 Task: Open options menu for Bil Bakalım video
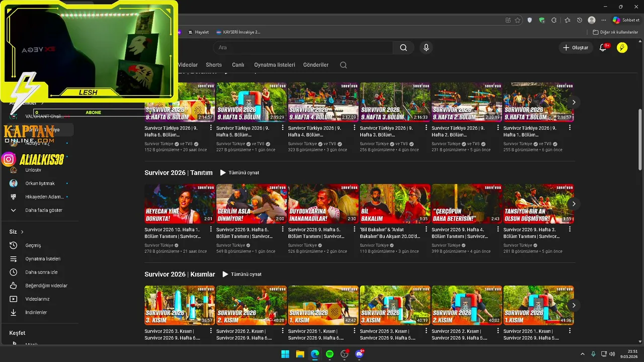426,229
